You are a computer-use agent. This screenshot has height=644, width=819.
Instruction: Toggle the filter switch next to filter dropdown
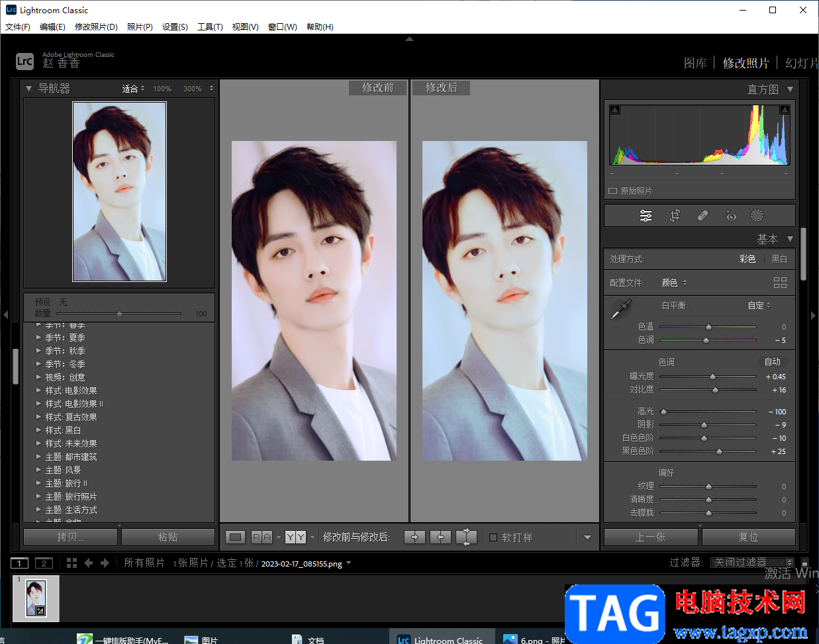tap(804, 562)
